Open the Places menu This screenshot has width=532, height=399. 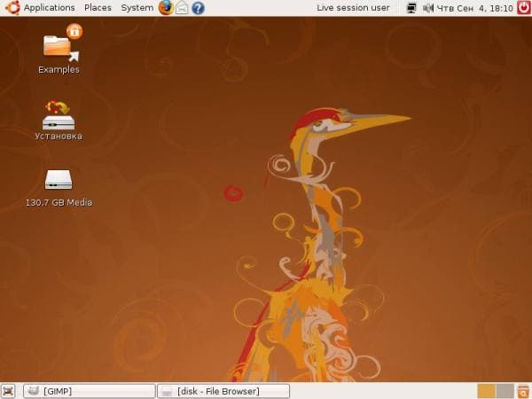[98, 8]
